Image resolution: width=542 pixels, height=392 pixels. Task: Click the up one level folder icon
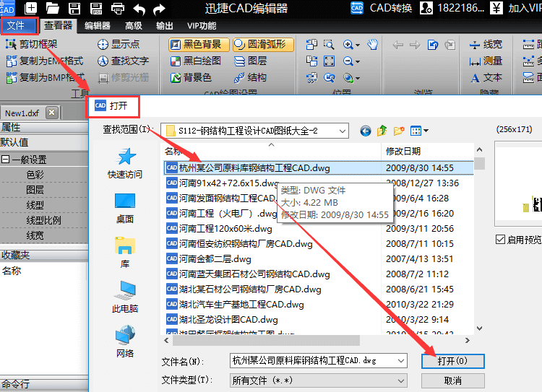click(x=382, y=131)
